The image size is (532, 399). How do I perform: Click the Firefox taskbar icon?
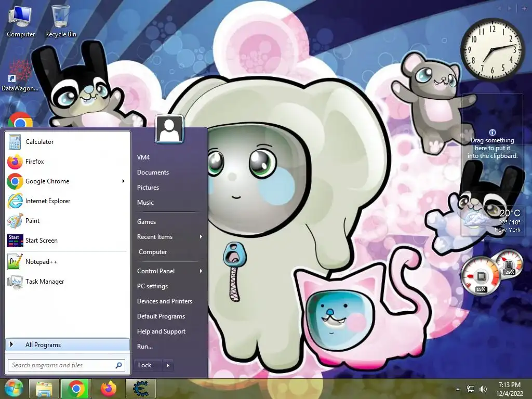click(x=108, y=389)
